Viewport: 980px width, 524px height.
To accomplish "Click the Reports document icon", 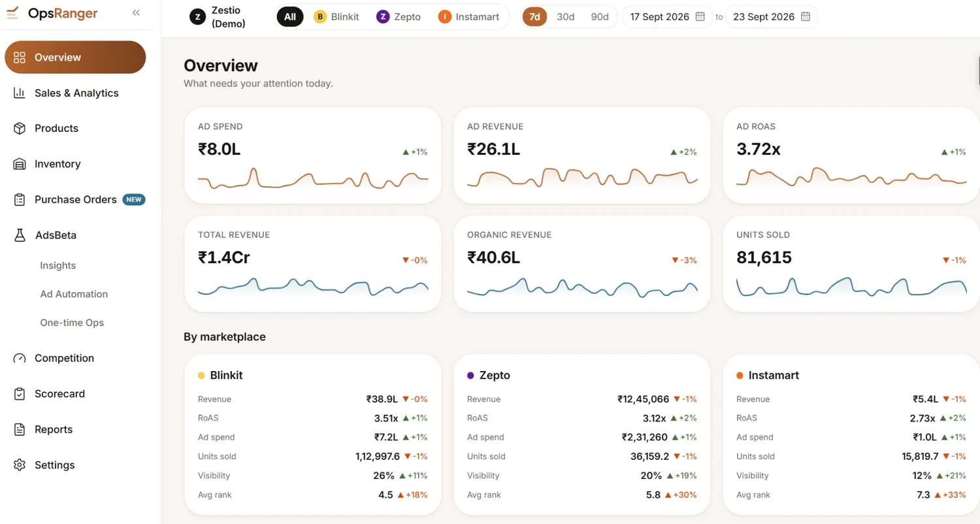I will click(20, 429).
